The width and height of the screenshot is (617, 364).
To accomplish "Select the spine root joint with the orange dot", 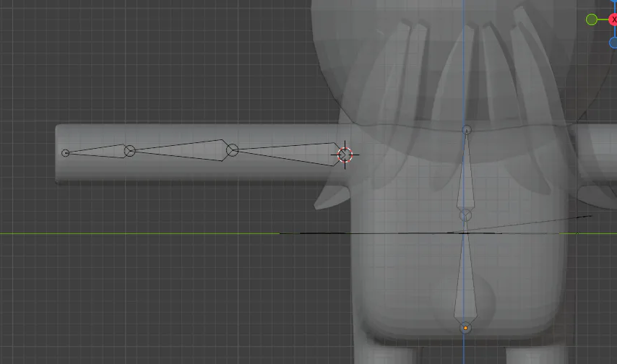I will click(x=465, y=328).
